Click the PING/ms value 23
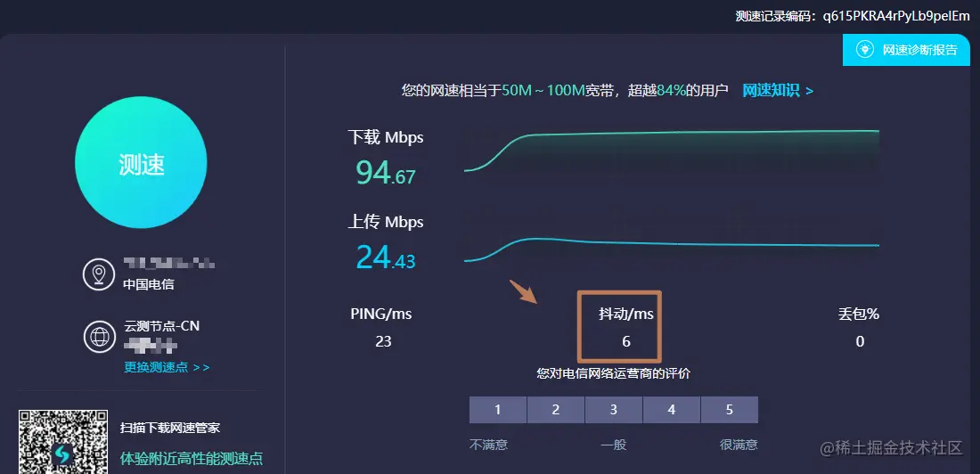The width and height of the screenshot is (980, 474). pyautogui.click(x=383, y=341)
